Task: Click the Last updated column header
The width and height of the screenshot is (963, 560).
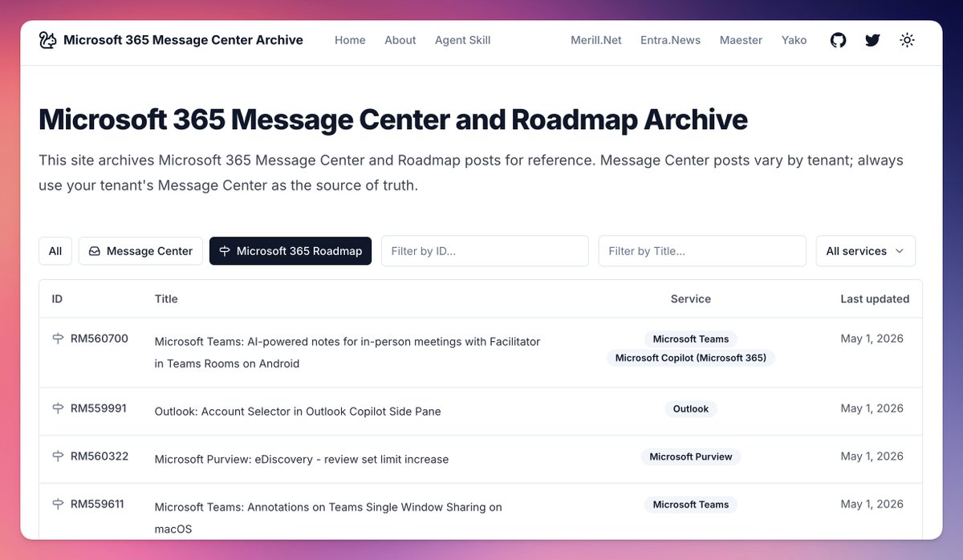Action: pos(875,298)
